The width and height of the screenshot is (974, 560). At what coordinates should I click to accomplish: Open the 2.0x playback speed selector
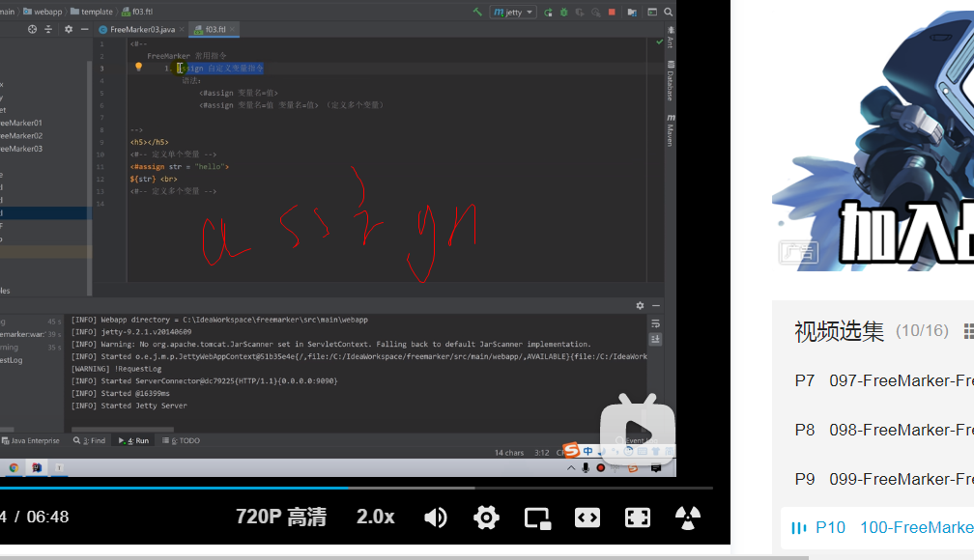[x=375, y=517]
